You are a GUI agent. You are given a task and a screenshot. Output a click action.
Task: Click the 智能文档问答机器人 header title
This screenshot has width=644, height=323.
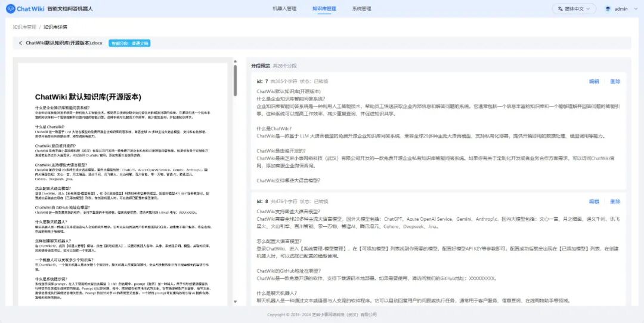[x=70, y=8]
